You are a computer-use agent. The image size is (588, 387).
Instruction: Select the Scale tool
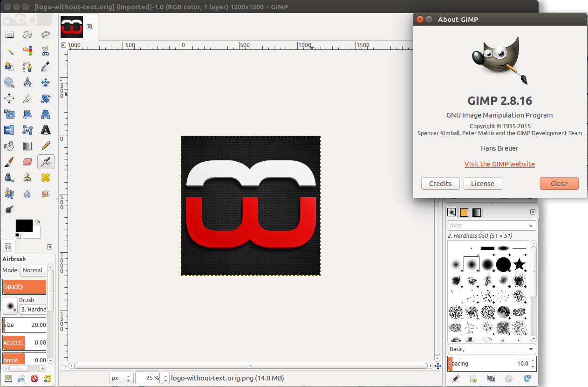point(9,114)
